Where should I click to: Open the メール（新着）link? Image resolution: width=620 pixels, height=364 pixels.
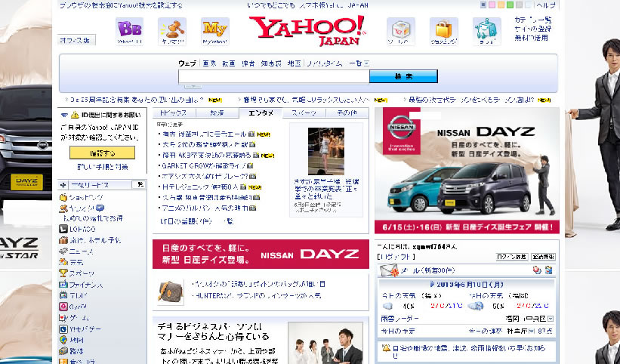coord(428,270)
